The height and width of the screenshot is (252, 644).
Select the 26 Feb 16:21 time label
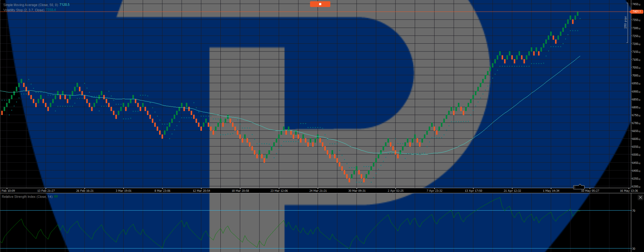[85, 191]
